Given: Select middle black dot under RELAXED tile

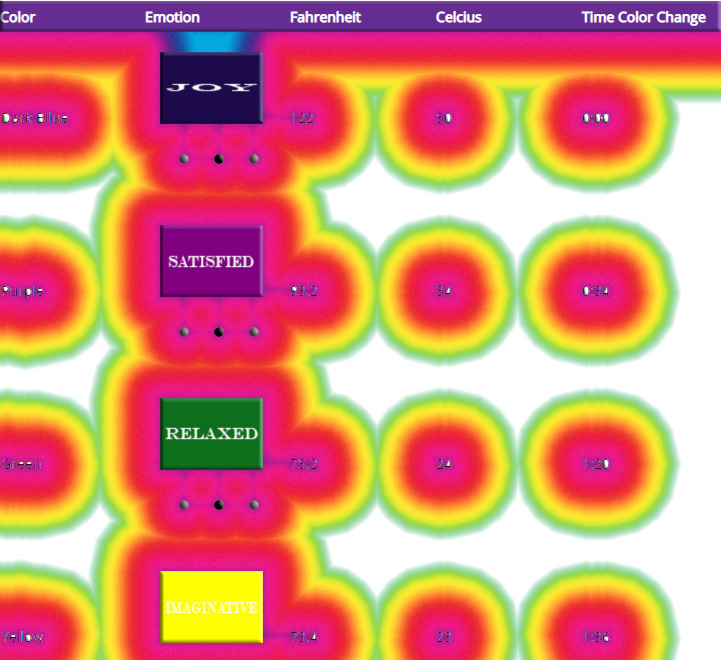Looking at the screenshot, I should point(219,505).
